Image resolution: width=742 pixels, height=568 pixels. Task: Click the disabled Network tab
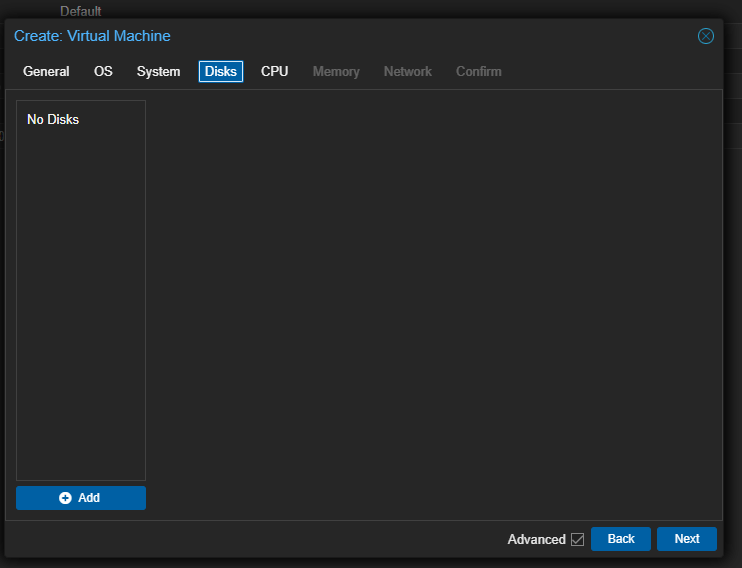[x=407, y=72]
